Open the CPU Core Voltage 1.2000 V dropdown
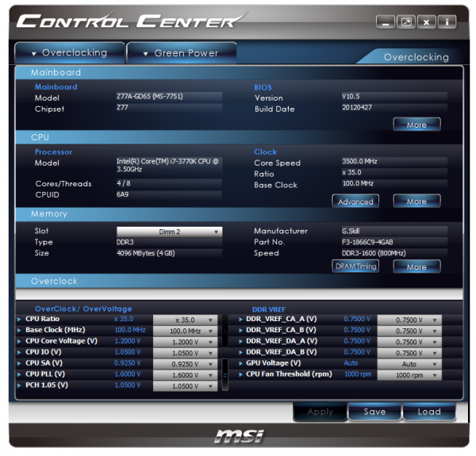Screen dimensions: 476x456 [x=185, y=343]
